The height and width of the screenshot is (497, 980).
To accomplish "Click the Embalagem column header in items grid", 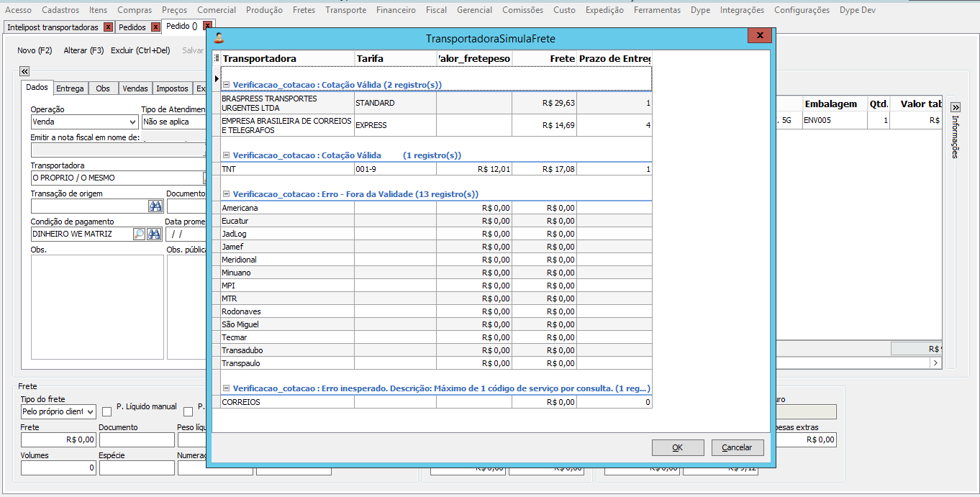I will (x=835, y=104).
